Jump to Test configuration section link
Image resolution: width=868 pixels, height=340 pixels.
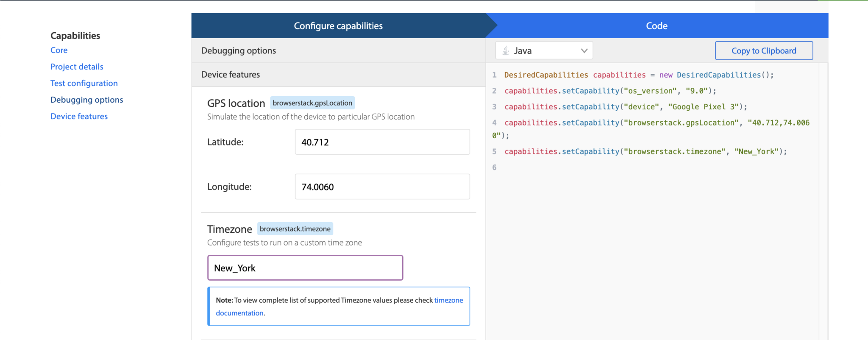pos(84,83)
